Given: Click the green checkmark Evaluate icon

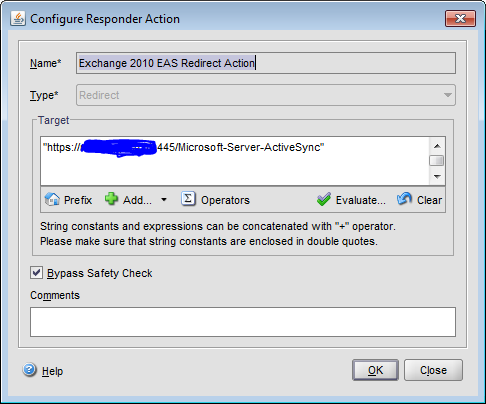Looking at the screenshot, I should [x=324, y=199].
